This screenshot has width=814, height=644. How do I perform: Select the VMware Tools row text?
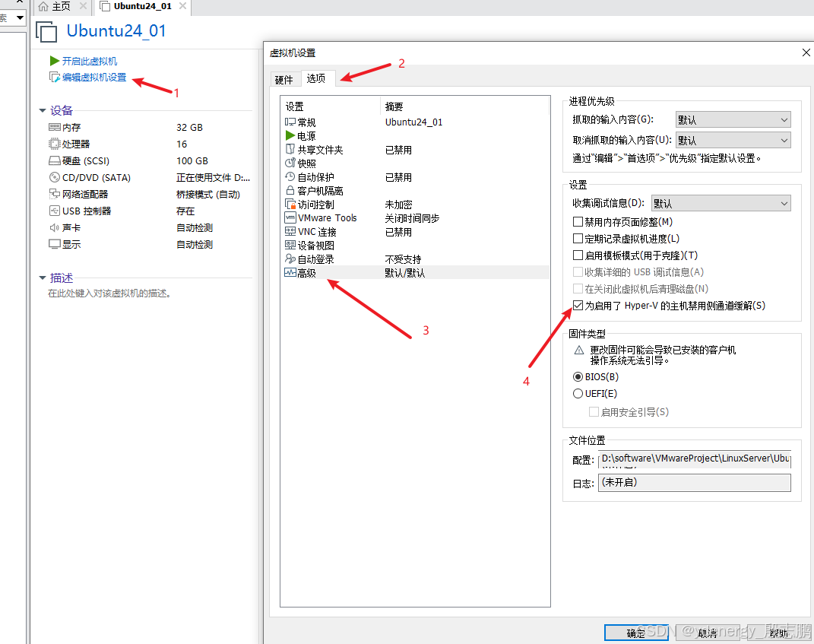pyautogui.click(x=327, y=218)
